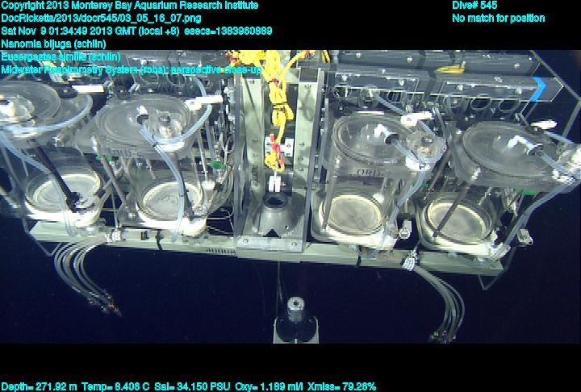Select the Sal= 34.150 PSU reading
Viewport: 581px width, 392px height.
point(192,387)
